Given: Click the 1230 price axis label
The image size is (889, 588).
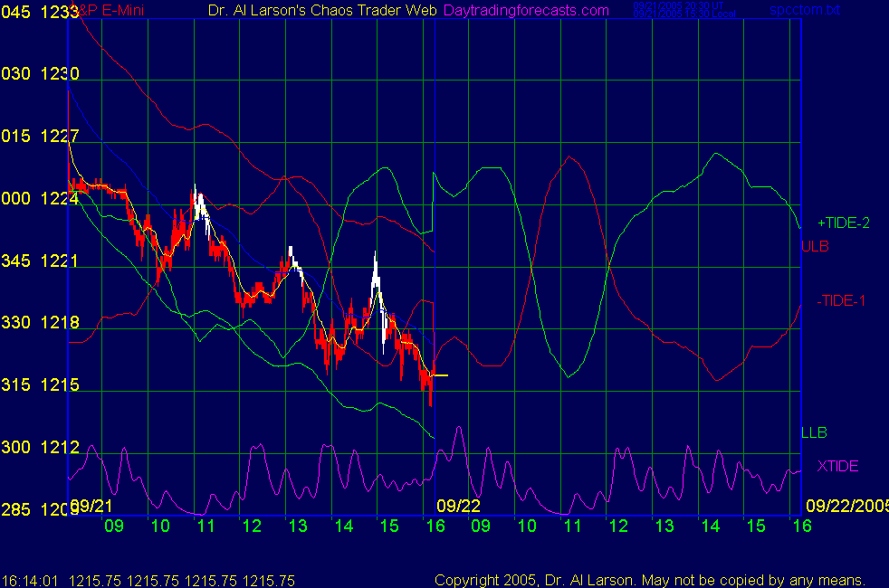Looking at the screenshot, I should (x=61, y=73).
